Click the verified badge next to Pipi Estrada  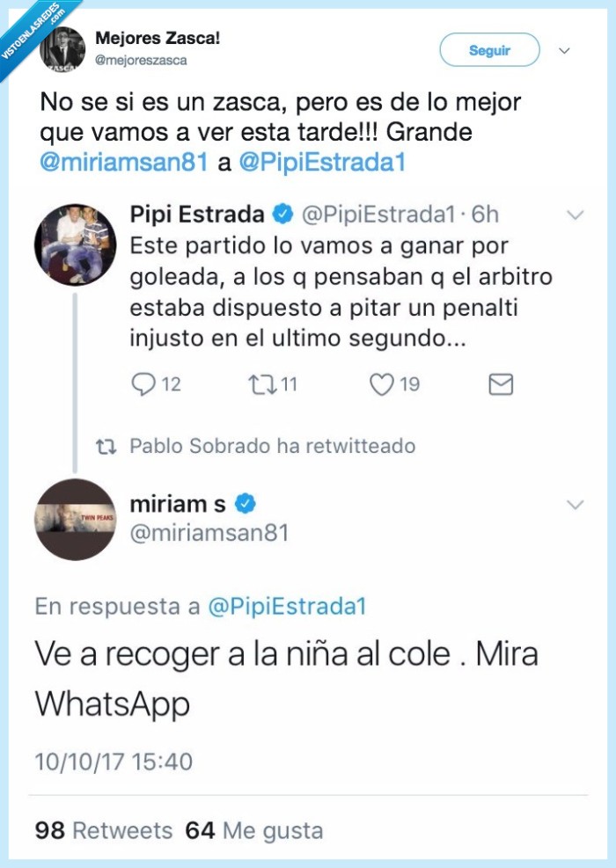(x=282, y=212)
